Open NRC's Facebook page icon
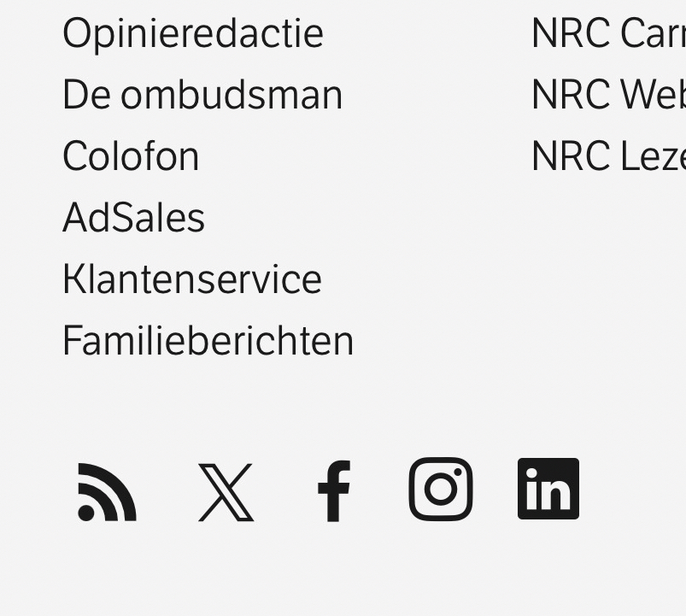 [x=333, y=491]
